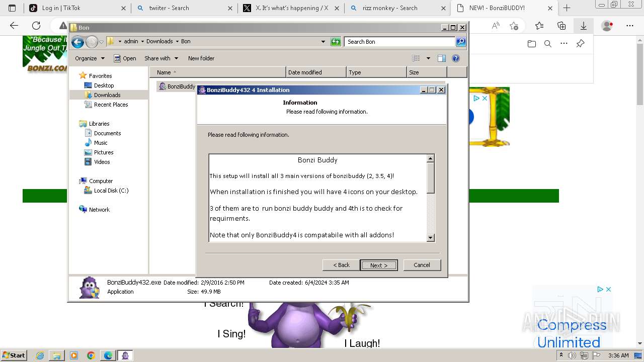Select Network in the navigation pane
Image resolution: width=644 pixels, height=362 pixels.
99,210
